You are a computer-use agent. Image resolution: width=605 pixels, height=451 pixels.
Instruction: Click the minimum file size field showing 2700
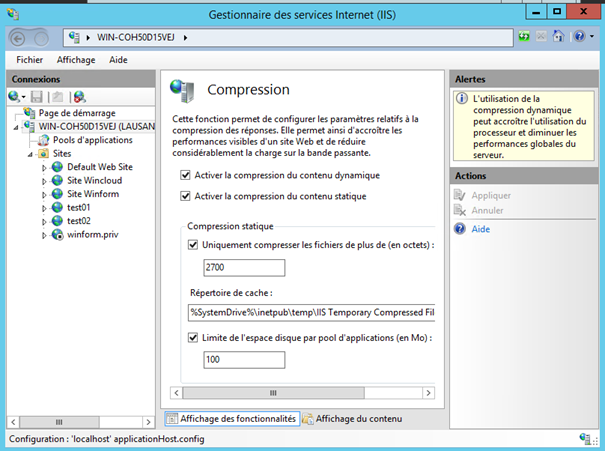(x=244, y=268)
